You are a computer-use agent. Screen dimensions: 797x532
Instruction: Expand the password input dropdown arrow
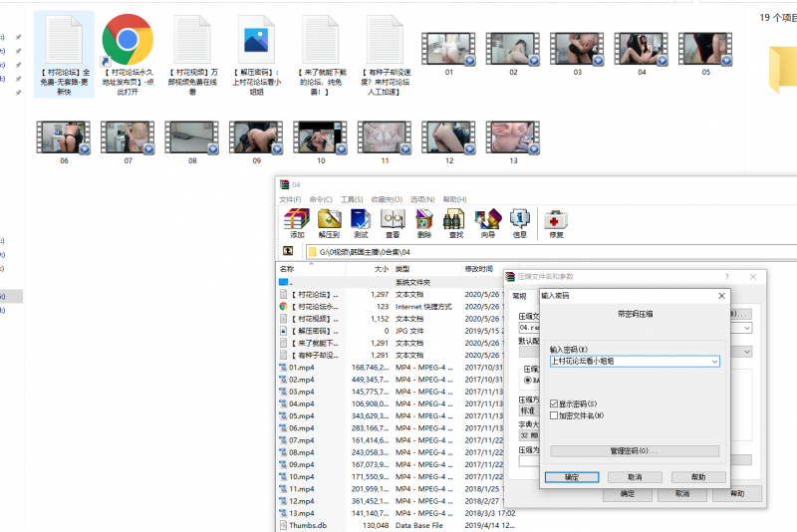[x=714, y=361]
